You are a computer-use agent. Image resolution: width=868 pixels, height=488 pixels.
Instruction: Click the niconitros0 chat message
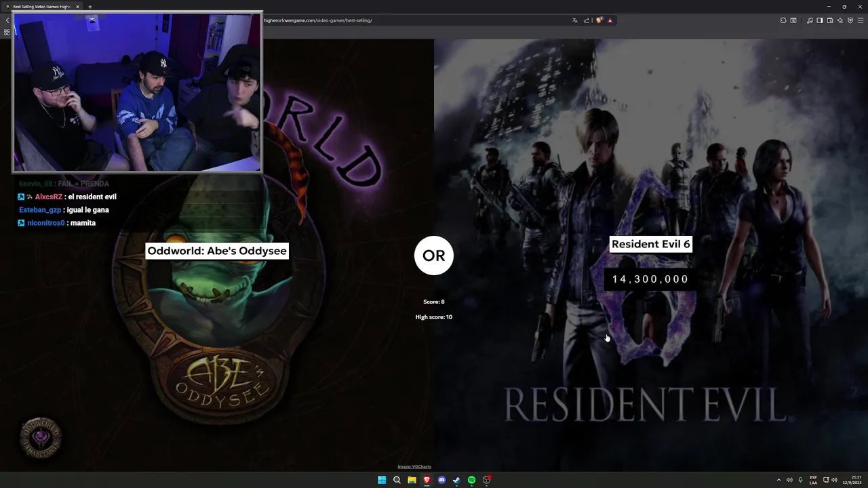tap(57, 223)
